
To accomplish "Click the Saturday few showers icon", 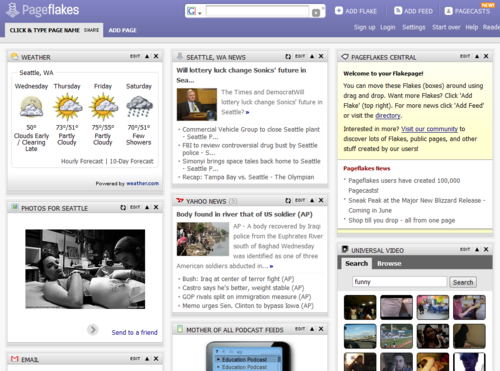I will point(139,107).
